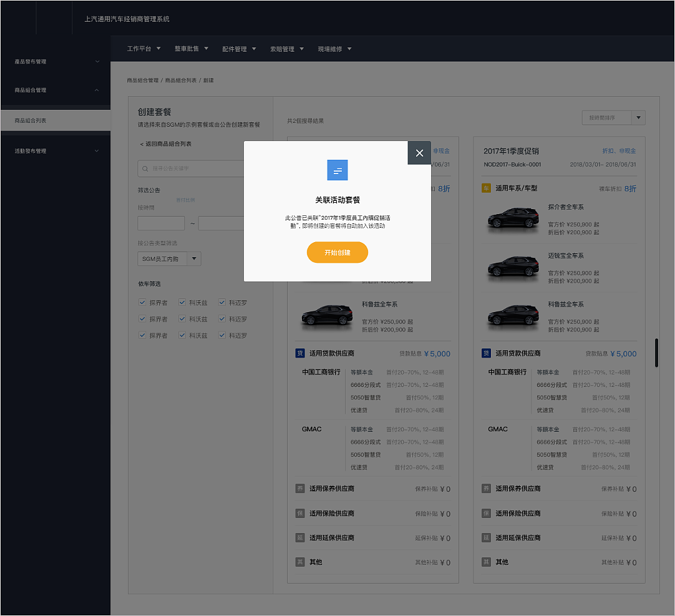Click the search magnifier icon in the announcement search box
The height and width of the screenshot is (616, 675).
145,169
